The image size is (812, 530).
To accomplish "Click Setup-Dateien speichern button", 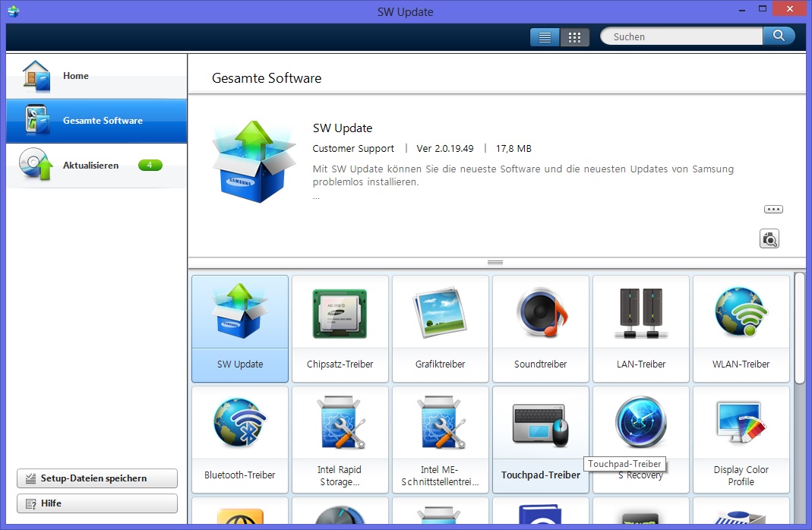I will [96, 478].
